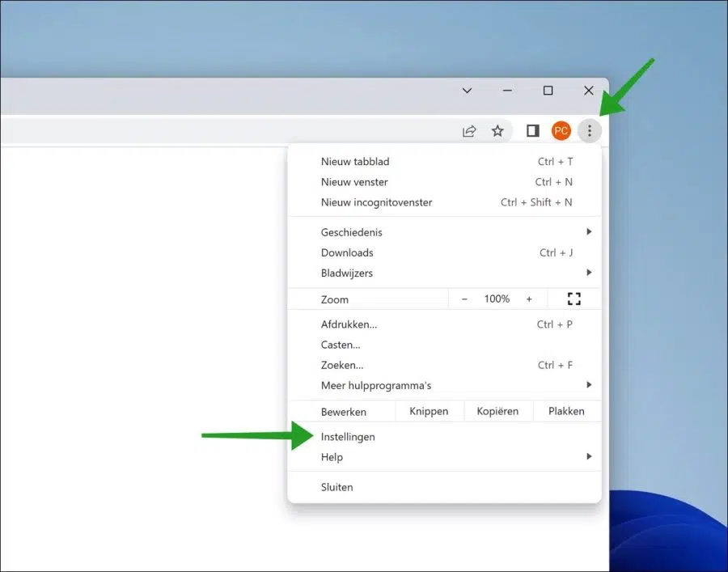
Task: Toggle the side panel icon
Action: tap(532, 131)
